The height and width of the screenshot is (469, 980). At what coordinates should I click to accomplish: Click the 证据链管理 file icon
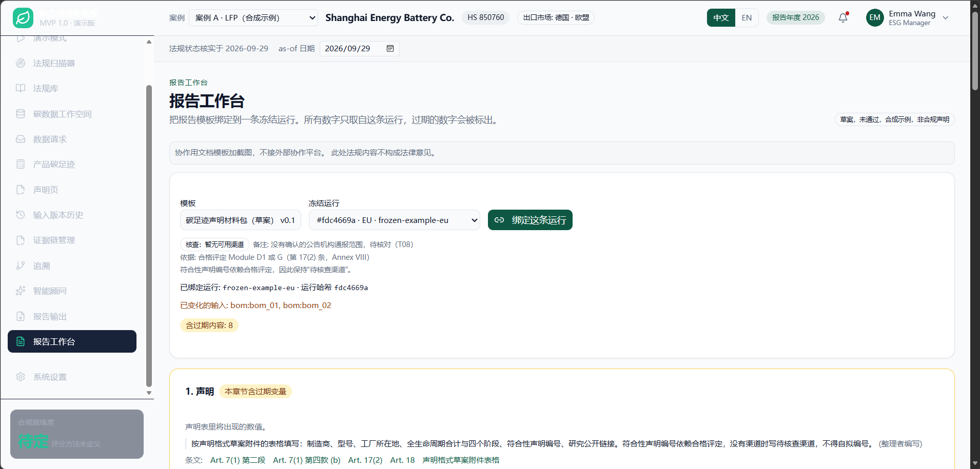coord(21,240)
